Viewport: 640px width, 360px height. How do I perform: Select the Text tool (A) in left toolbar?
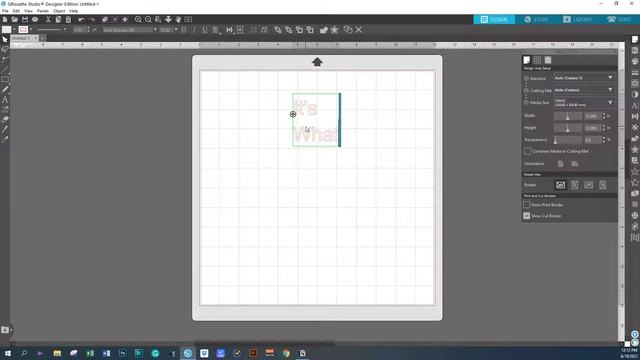pyautogui.click(x=5, y=99)
